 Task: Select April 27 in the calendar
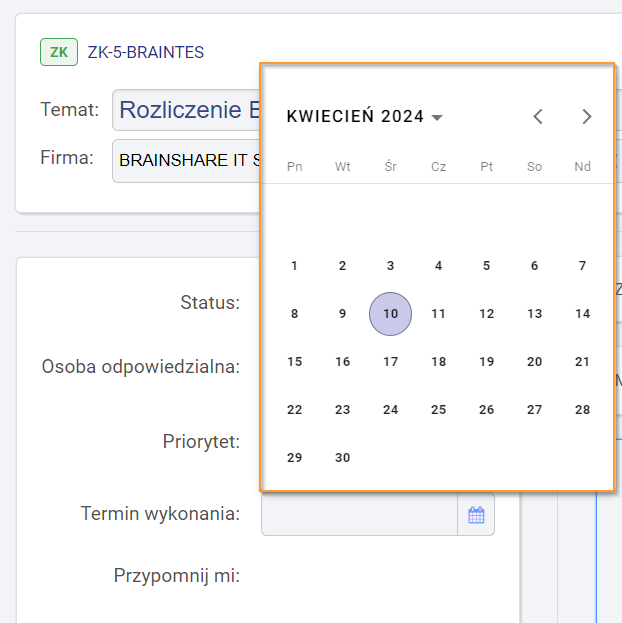535,410
